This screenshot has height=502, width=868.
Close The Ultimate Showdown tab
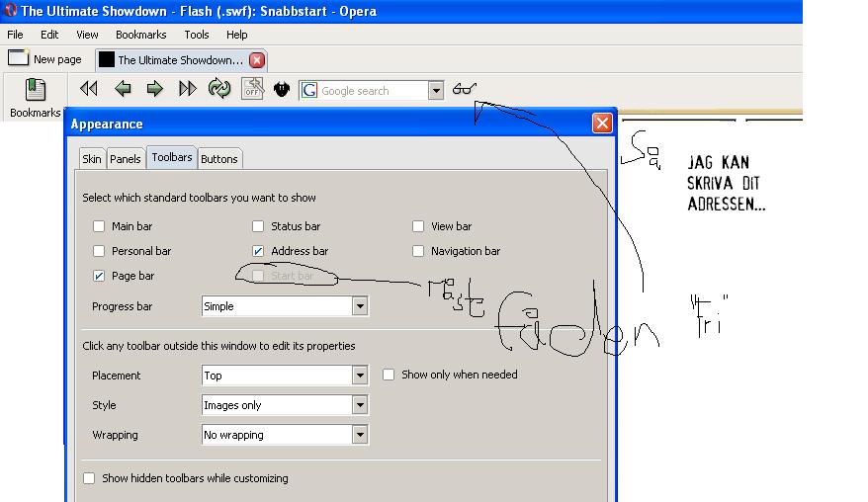point(257,59)
